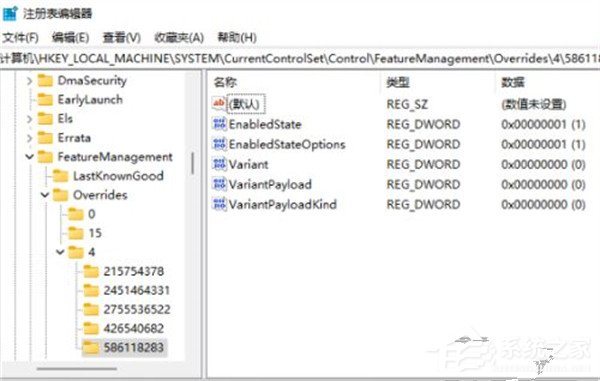
Task: Click DWORD icon of EnabledStateOptions value
Action: coord(219,144)
